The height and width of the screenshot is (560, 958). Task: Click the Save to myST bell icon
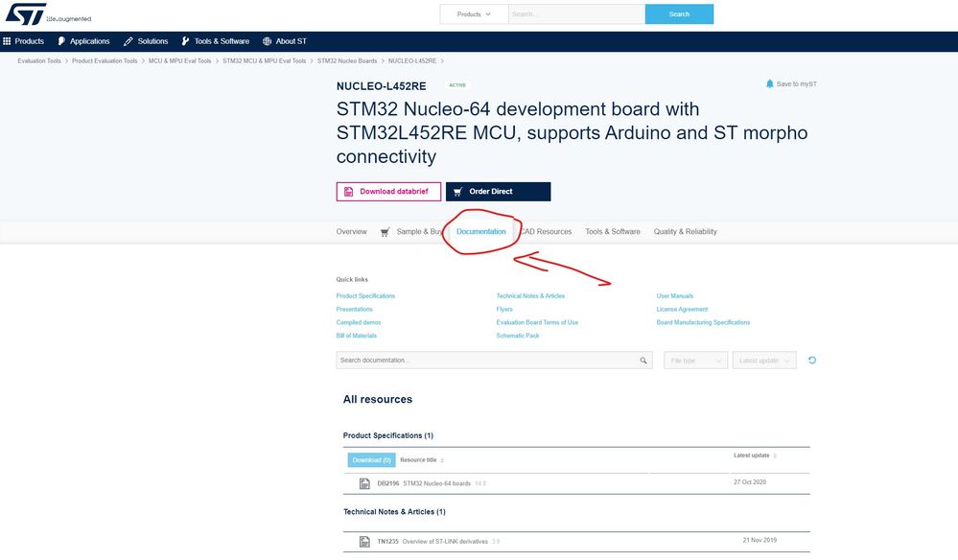pos(770,83)
